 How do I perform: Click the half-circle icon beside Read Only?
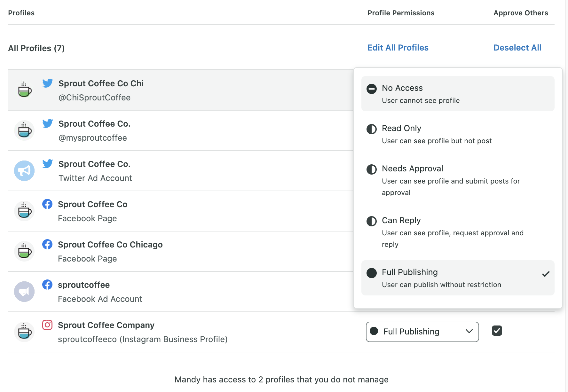[372, 129]
